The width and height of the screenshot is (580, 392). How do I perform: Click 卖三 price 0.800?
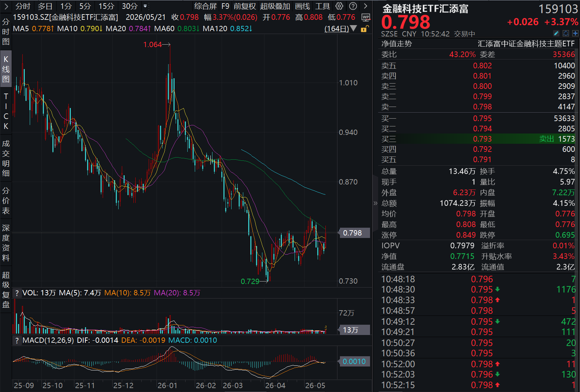pyautogui.click(x=482, y=86)
